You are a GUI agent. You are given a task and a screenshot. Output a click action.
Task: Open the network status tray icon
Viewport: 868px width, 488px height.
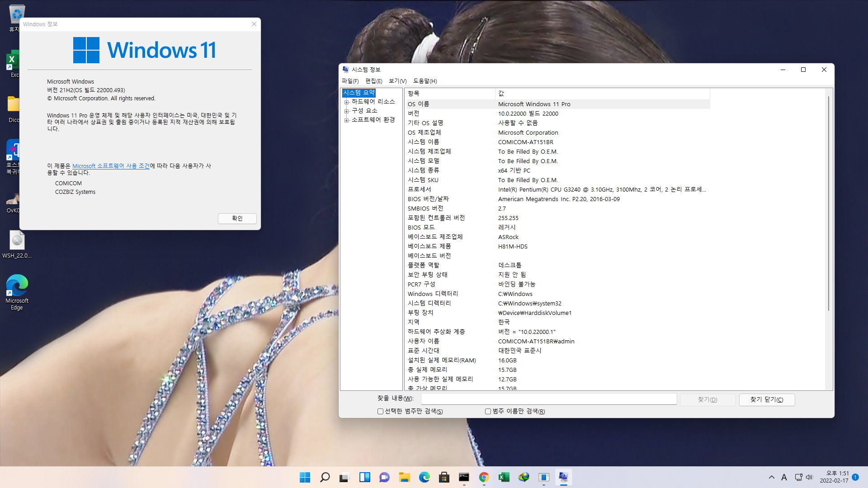point(798,477)
